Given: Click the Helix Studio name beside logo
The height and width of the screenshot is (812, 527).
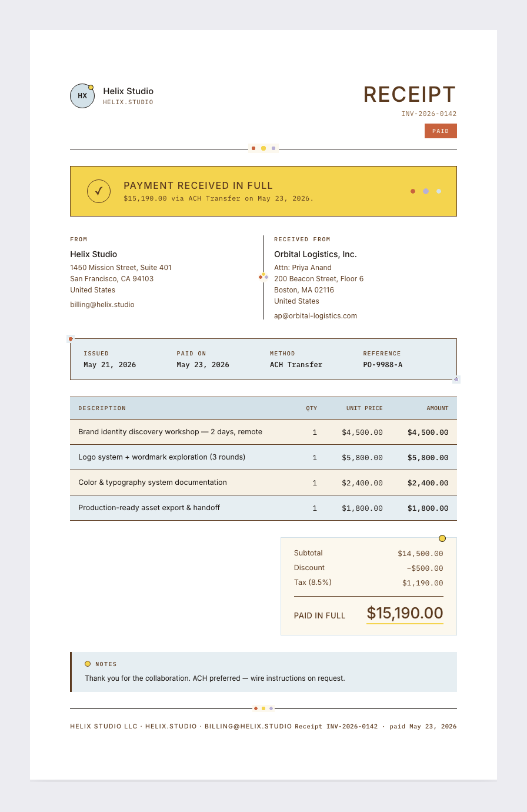Looking at the screenshot, I should point(128,91).
